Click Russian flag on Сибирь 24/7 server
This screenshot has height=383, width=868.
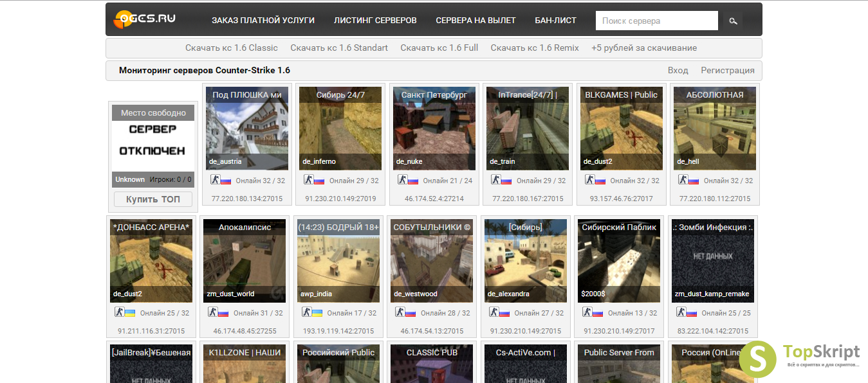[319, 181]
